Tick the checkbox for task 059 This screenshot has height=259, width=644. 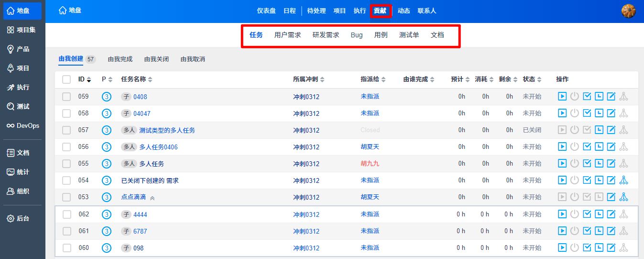pos(66,97)
